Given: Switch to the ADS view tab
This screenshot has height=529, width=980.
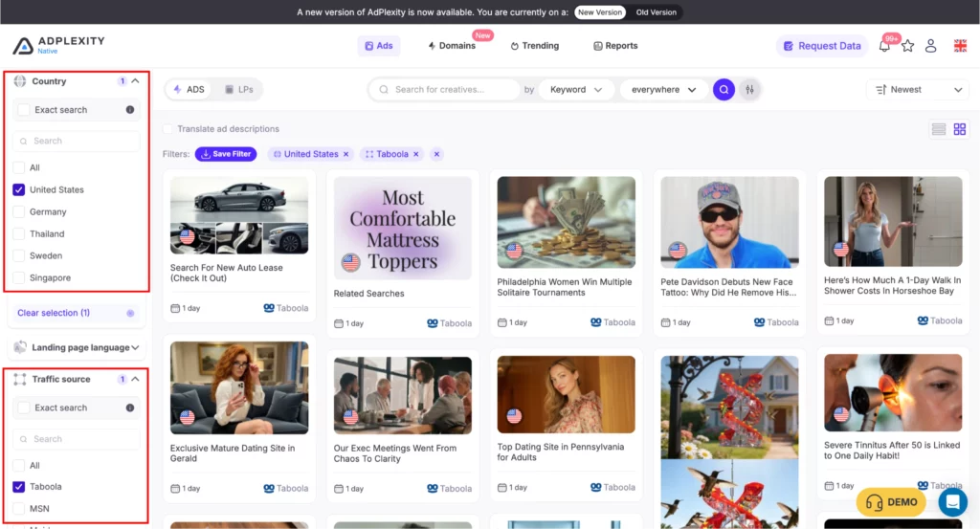Looking at the screenshot, I should click(189, 89).
